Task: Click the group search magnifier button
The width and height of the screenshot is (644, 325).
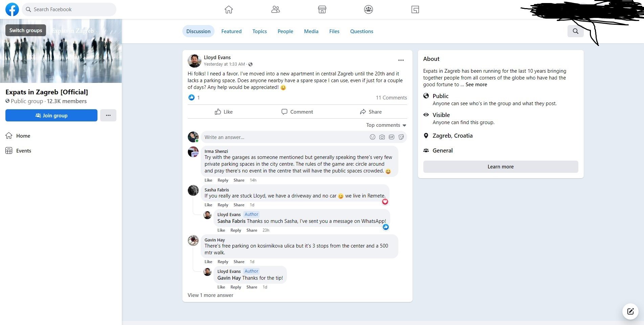Action: (575, 31)
